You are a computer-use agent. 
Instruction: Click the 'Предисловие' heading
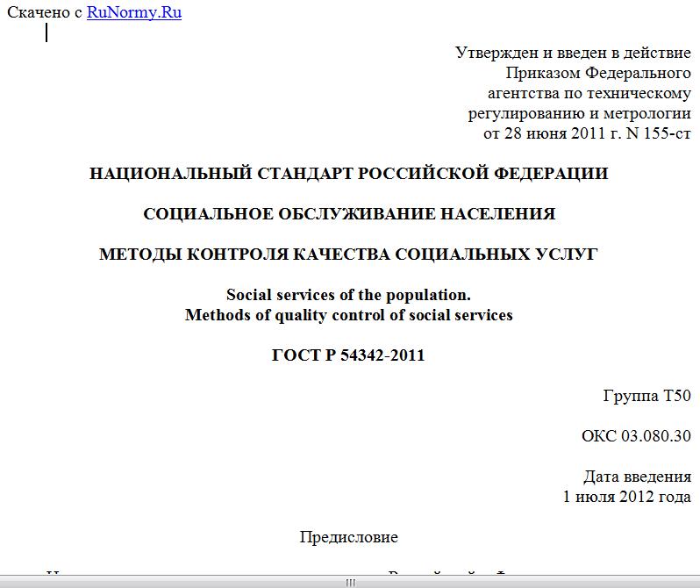[348, 537]
